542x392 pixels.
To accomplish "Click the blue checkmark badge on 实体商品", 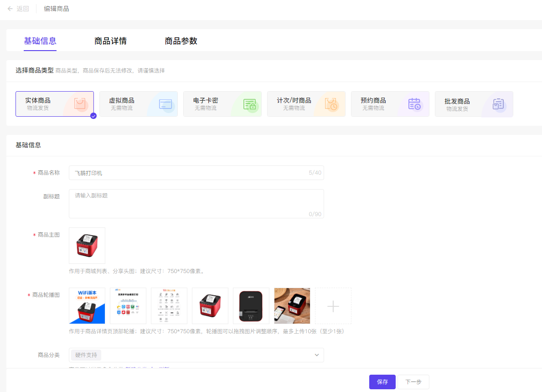I will pos(93,116).
